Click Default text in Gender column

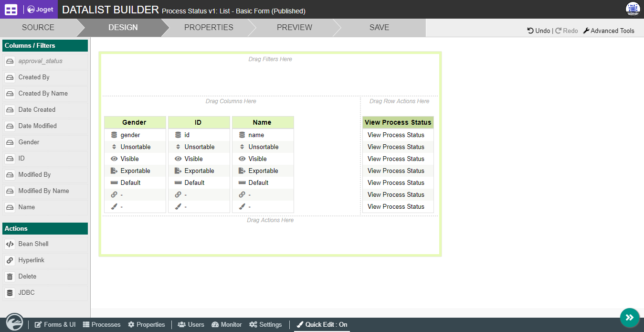pyautogui.click(x=130, y=183)
